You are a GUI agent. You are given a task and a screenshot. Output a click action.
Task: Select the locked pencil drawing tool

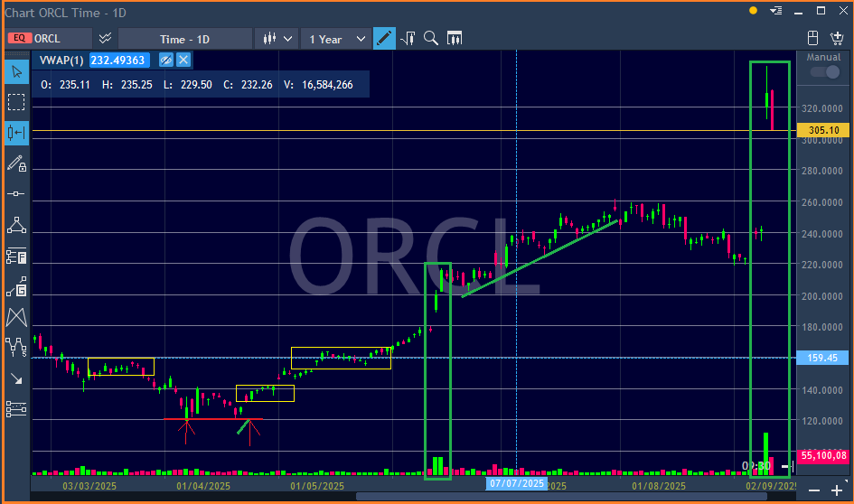pos(16,163)
